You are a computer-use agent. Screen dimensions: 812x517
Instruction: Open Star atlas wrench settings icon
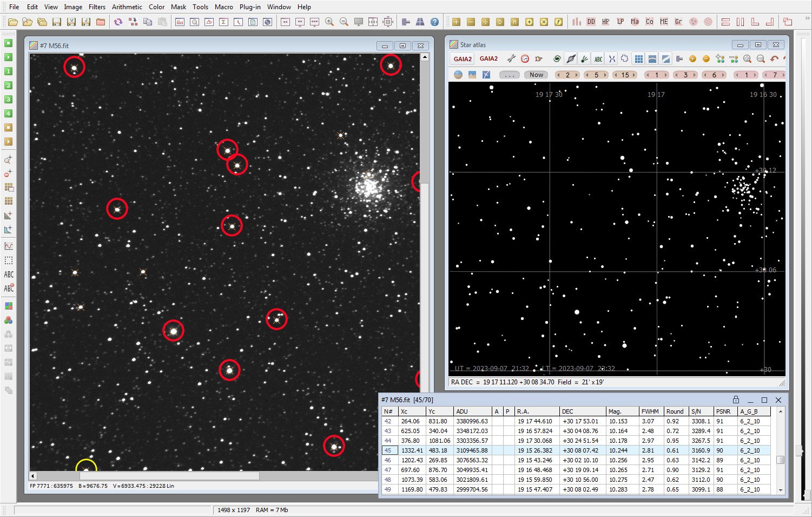point(511,58)
